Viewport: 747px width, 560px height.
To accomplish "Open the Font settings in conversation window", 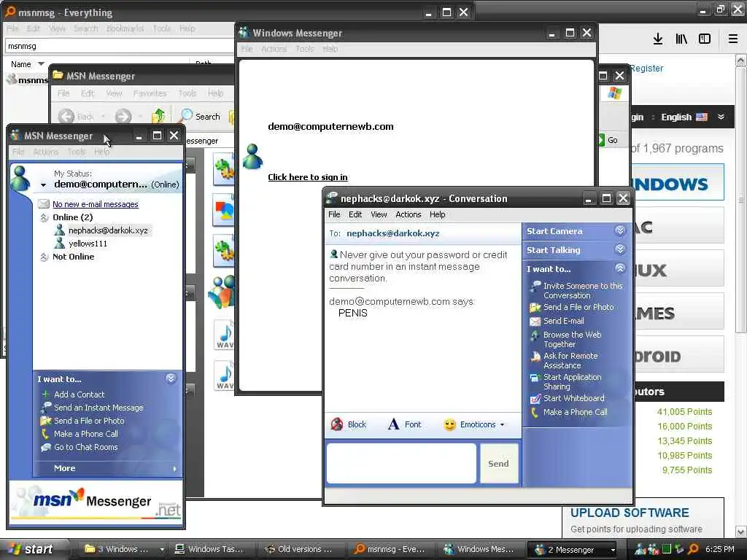I will click(x=404, y=424).
